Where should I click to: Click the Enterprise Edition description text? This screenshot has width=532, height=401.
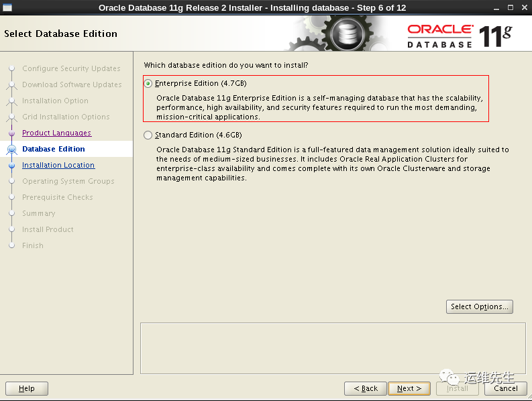pos(319,107)
